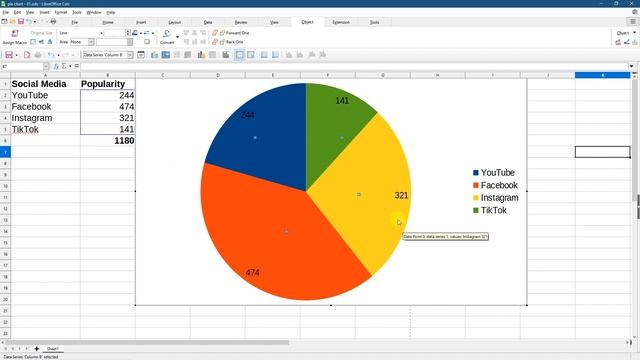Image resolution: width=640 pixels, height=360 pixels.
Task: Click the Save icon in chart toolbar
Action: pos(9,55)
